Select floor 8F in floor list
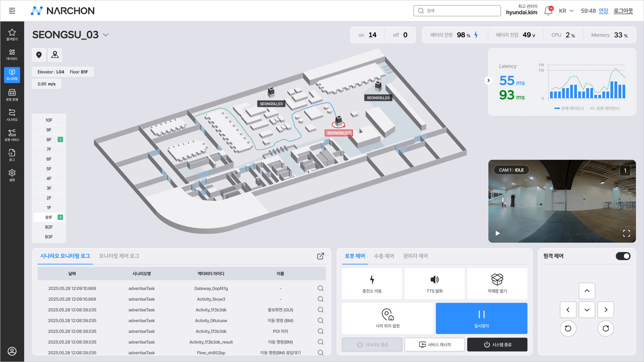This screenshot has height=362, width=644. (49, 139)
